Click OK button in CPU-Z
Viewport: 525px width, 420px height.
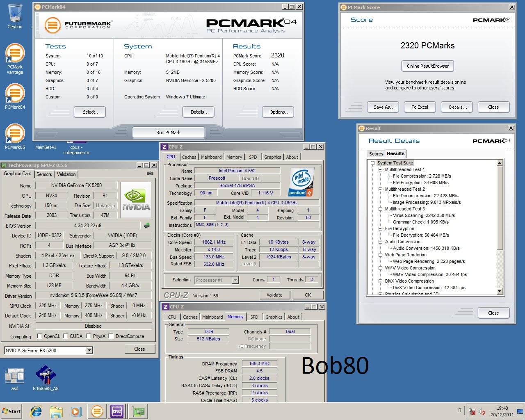point(308,295)
